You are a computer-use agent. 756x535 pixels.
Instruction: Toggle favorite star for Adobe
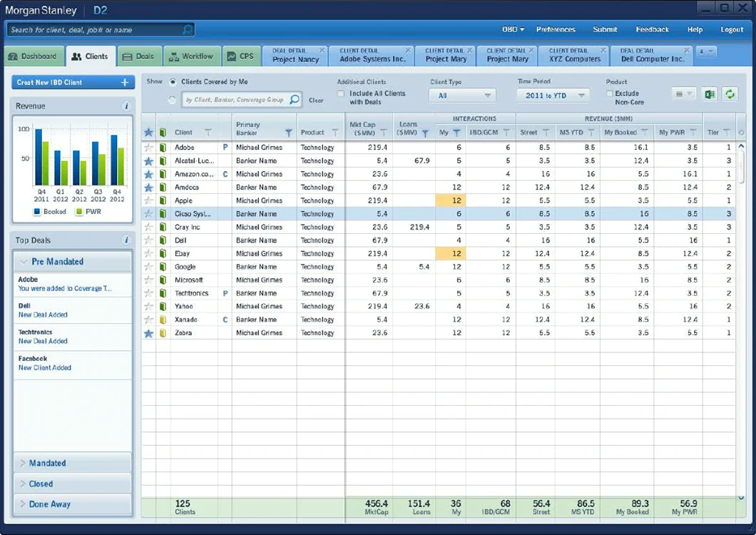pyautogui.click(x=148, y=148)
